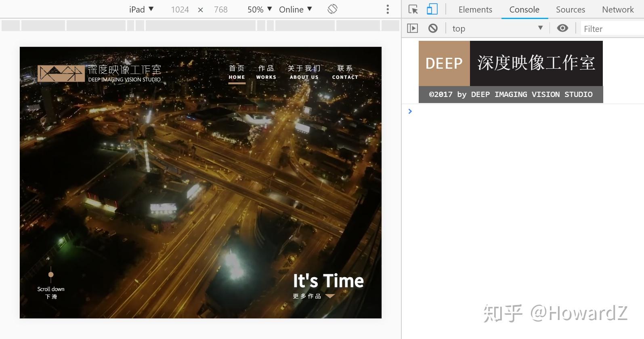
Task: Switch to the Console tab
Action: click(524, 9)
